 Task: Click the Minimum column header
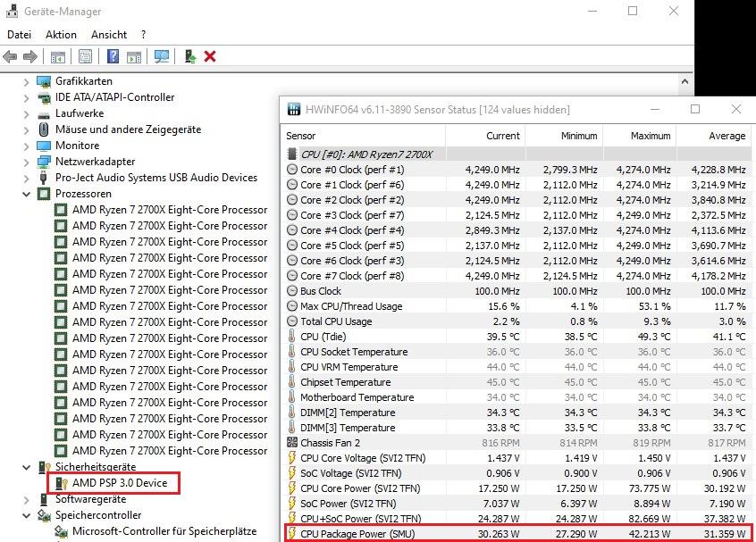coord(564,136)
